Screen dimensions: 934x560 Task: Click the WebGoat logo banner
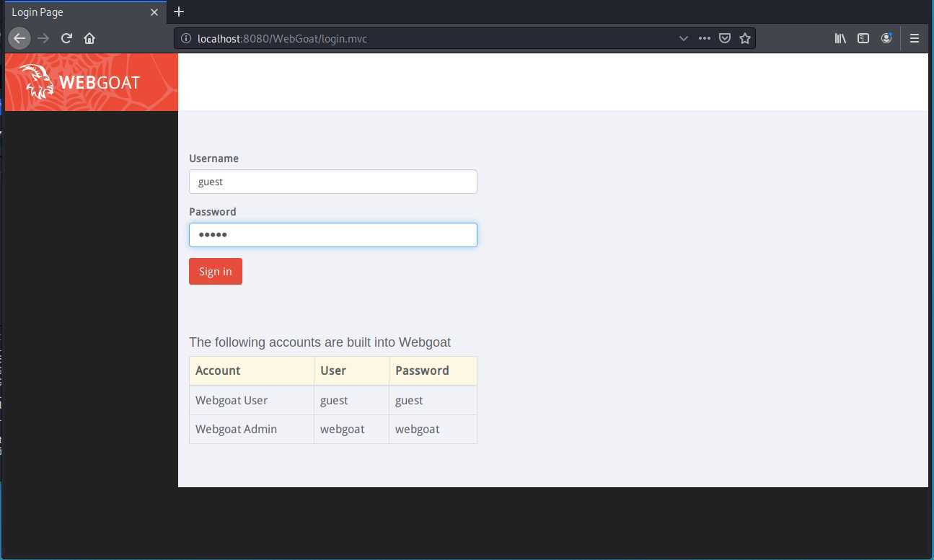point(91,82)
